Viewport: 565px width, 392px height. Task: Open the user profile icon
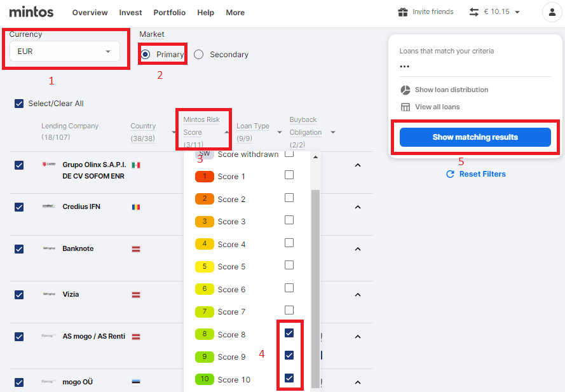click(x=550, y=12)
